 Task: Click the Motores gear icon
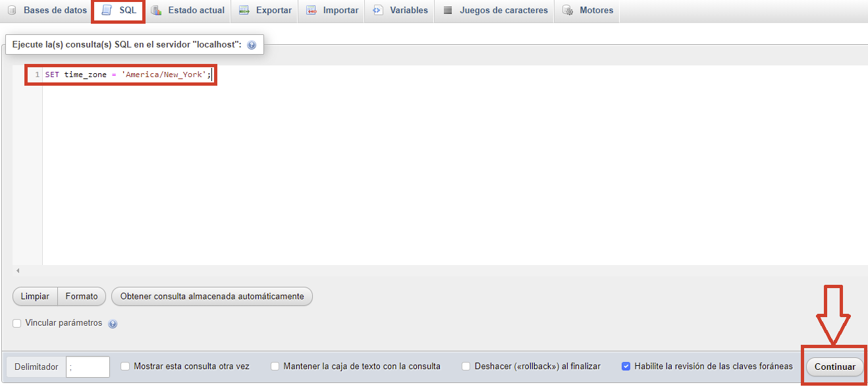click(x=567, y=11)
